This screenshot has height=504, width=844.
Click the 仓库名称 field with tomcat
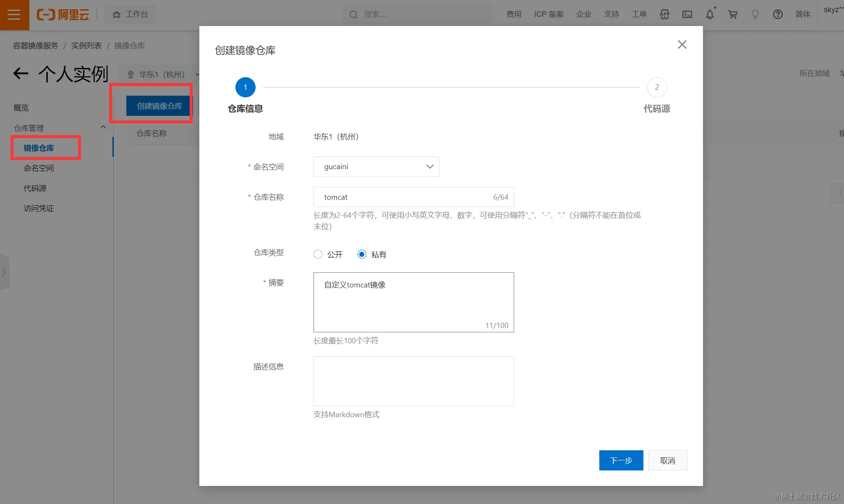[413, 197]
